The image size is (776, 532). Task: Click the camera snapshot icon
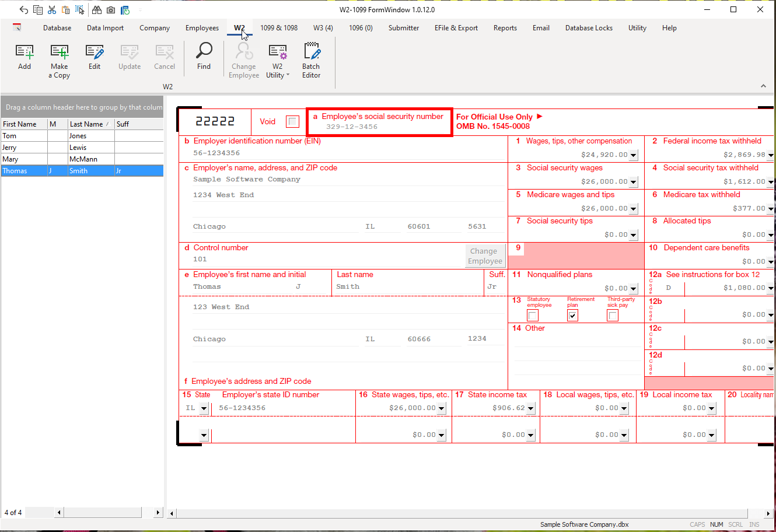click(x=111, y=10)
